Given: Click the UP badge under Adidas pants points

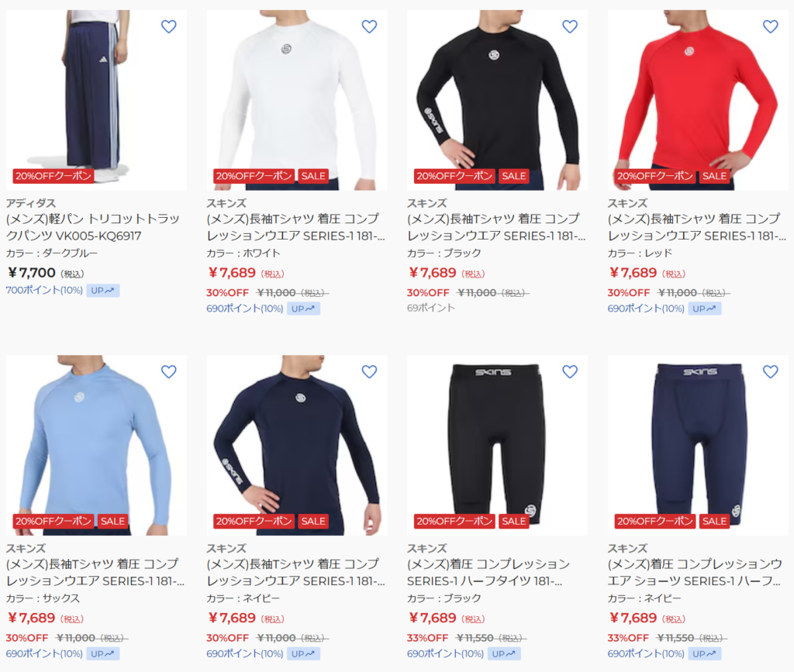Looking at the screenshot, I should pos(103,291).
